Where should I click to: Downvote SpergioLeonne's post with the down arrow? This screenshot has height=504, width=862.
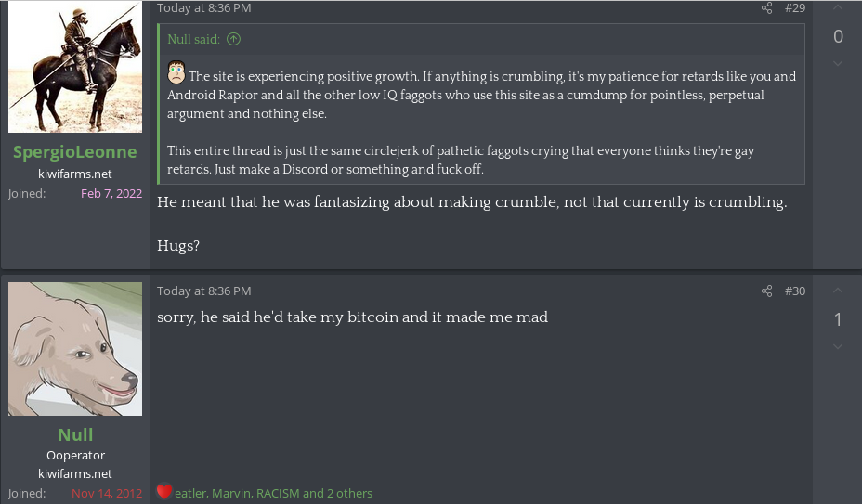click(x=838, y=64)
